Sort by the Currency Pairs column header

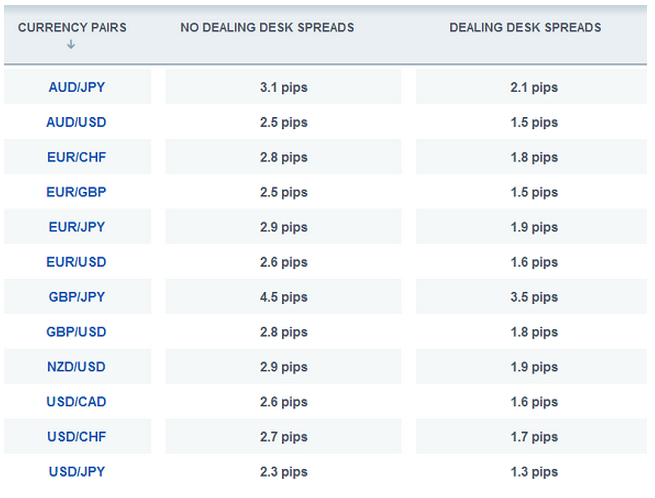72,27
